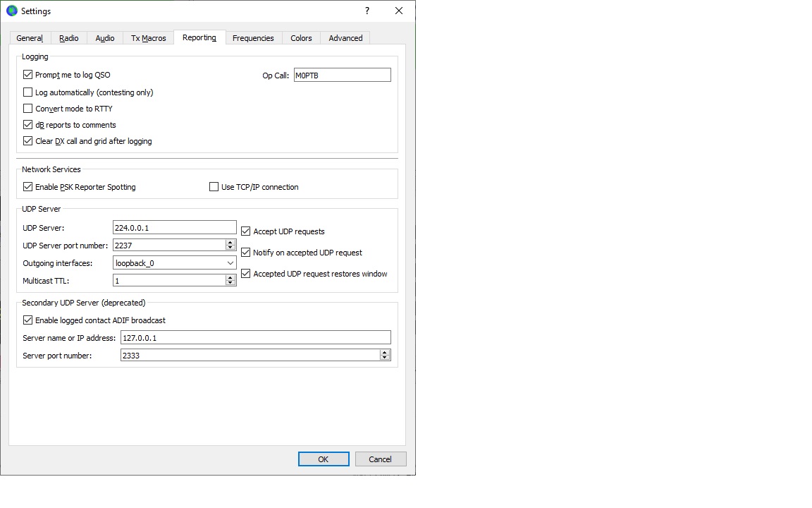Click OK to save settings
This screenshot has width=812, height=508.
pos(324,459)
